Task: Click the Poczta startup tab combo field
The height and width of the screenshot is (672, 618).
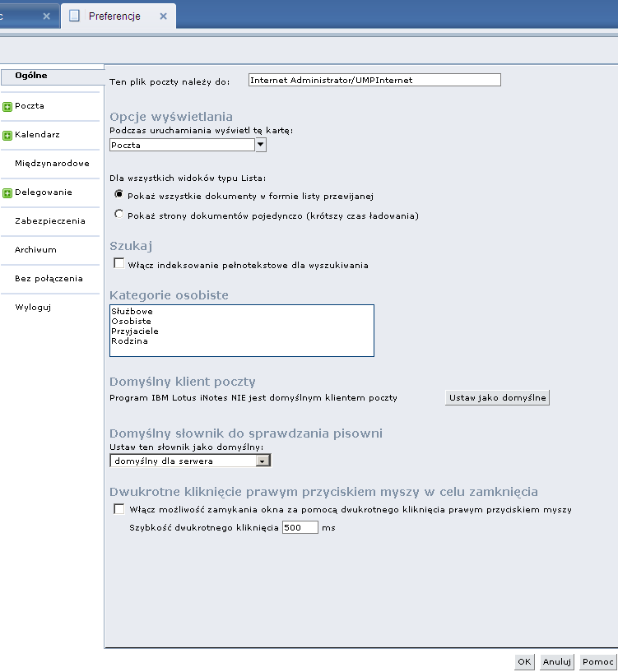Action: 182,145
